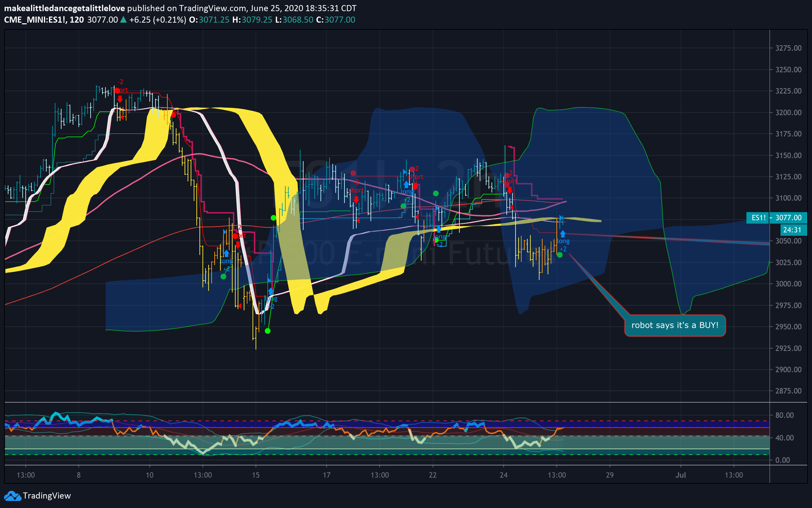Click the lowest green dot near the chart bottom
This screenshot has height=508, width=812.
click(268, 331)
